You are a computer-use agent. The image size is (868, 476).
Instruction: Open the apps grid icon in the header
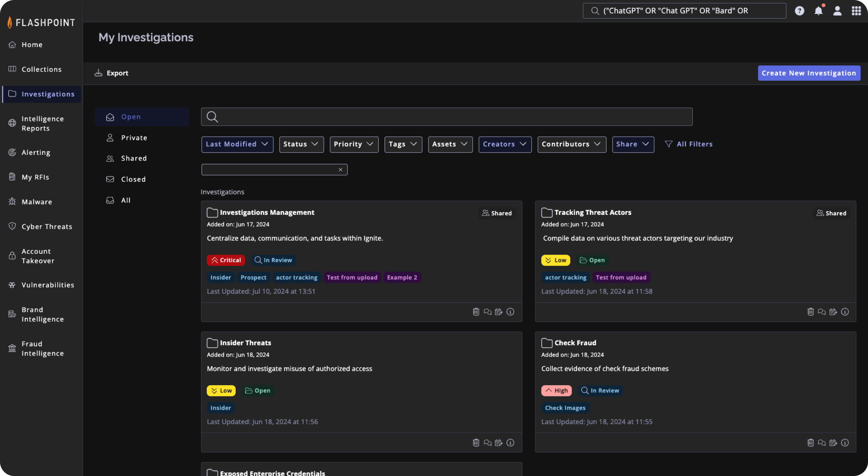[x=856, y=10]
